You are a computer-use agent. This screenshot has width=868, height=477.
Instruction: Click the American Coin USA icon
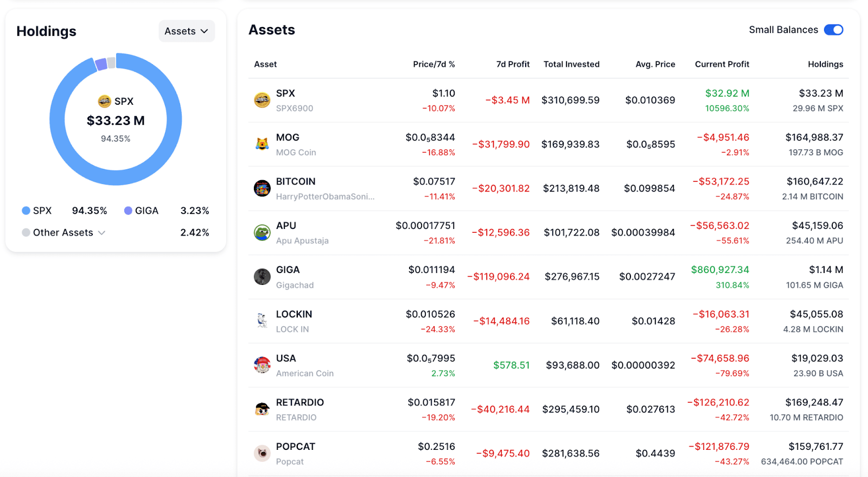[x=262, y=365]
